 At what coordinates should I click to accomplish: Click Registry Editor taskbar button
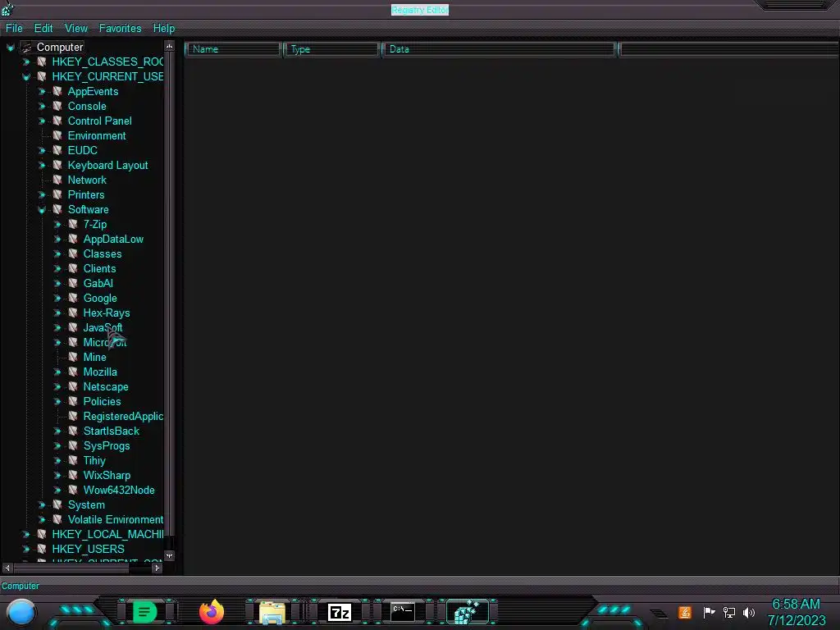click(x=467, y=612)
